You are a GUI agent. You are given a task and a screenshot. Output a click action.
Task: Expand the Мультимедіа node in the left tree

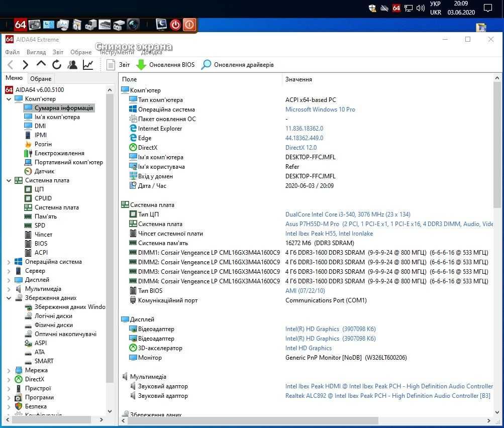[x=9, y=289]
